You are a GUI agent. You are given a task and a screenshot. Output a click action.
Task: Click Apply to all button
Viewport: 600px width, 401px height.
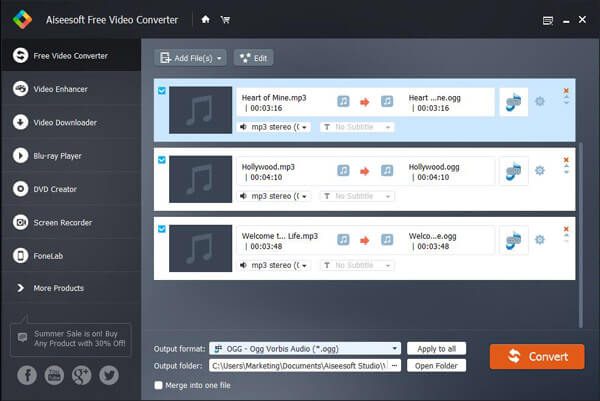coord(436,349)
